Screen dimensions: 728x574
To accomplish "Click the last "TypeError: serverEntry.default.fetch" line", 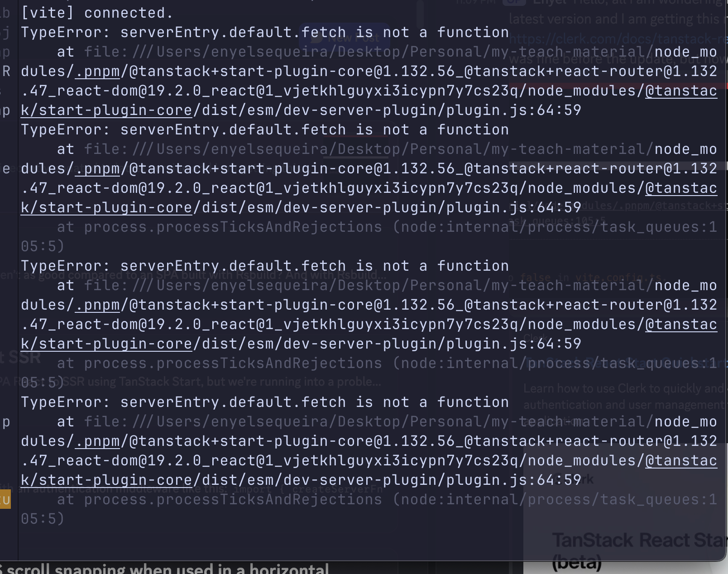I will (x=265, y=402).
